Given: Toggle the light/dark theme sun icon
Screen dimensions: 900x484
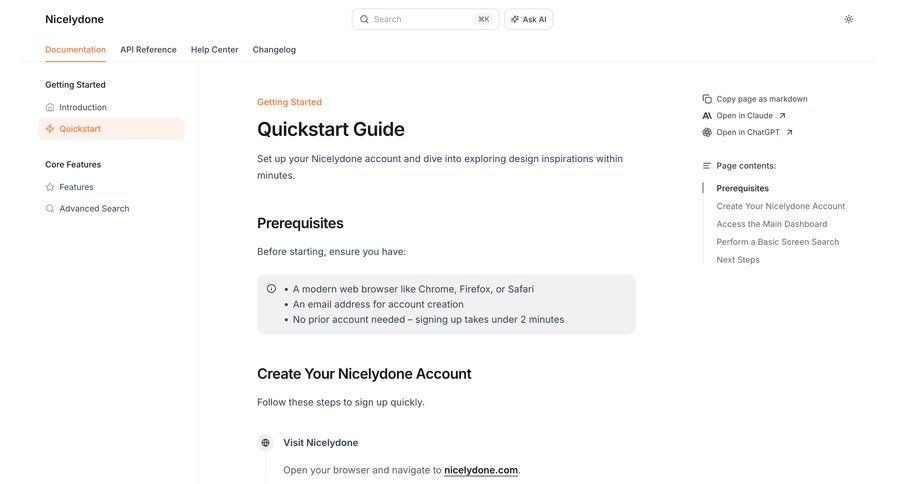Looking at the screenshot, I should [848, 19].
